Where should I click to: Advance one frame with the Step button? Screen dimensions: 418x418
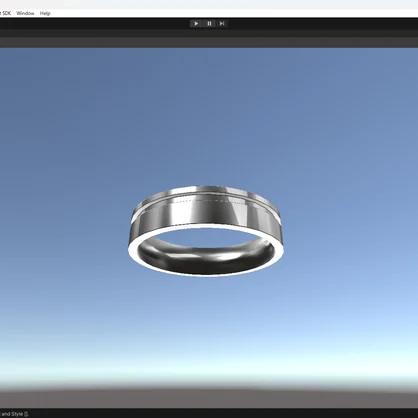click(222, 23)
